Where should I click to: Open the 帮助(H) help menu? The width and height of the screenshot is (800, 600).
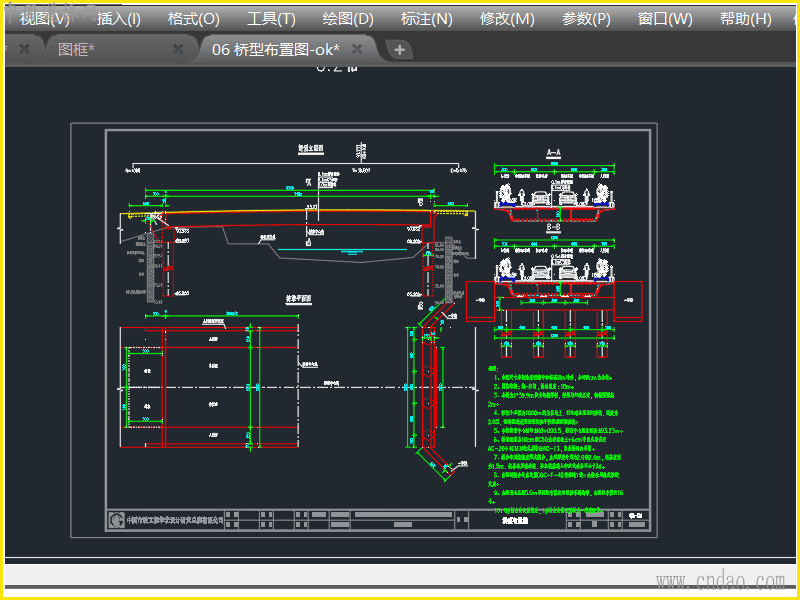[x=745, y=19]
